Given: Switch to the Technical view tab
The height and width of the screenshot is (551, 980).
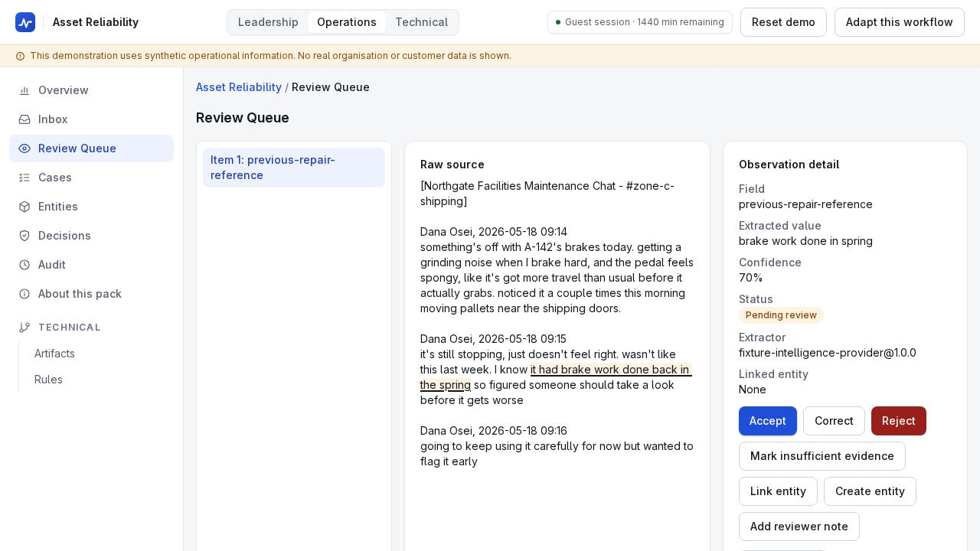Looking at the screenshot, I should (x=421, y=22).
